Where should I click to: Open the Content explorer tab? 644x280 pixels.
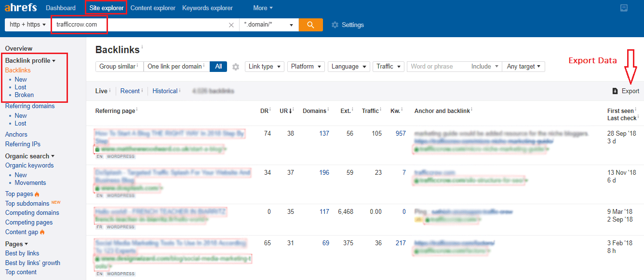(153, 8)
